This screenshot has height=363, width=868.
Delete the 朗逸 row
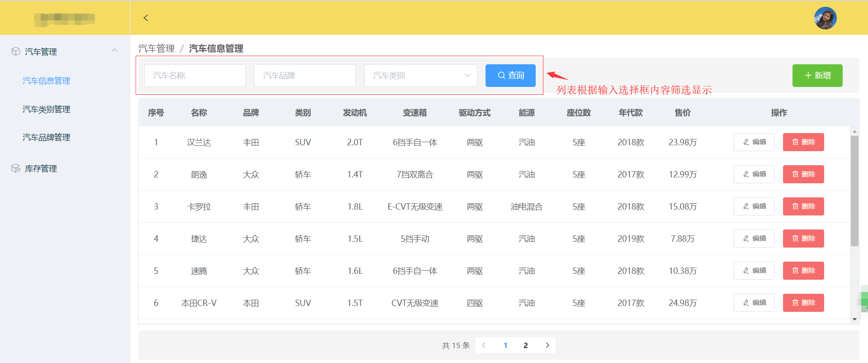(803, 174)
